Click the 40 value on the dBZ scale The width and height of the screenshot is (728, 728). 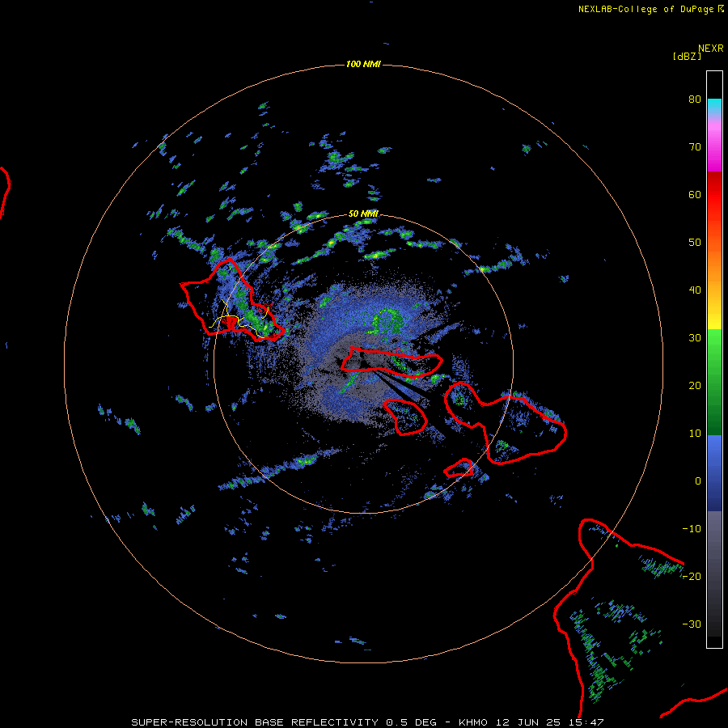[695, 290]
